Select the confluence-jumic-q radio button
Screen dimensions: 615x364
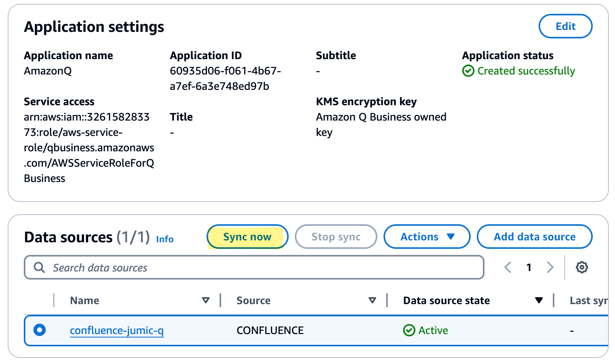40,330
